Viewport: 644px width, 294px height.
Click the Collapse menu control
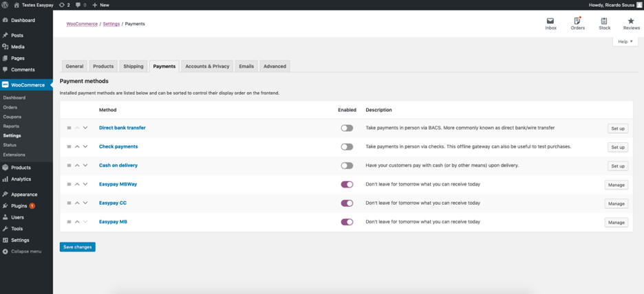pos(26,251)
